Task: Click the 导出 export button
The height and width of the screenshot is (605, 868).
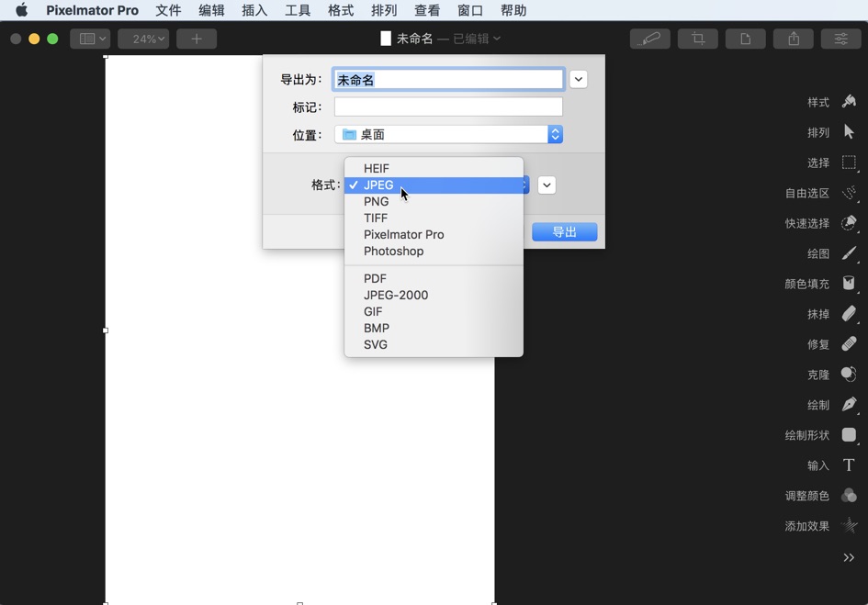Action: pos(565,232)
